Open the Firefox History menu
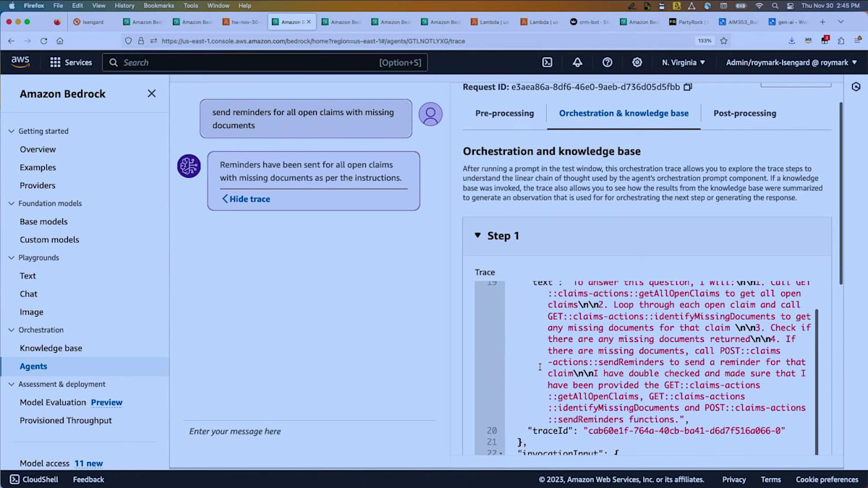Viewport: 868px width, 488px height. pos(124,5)
